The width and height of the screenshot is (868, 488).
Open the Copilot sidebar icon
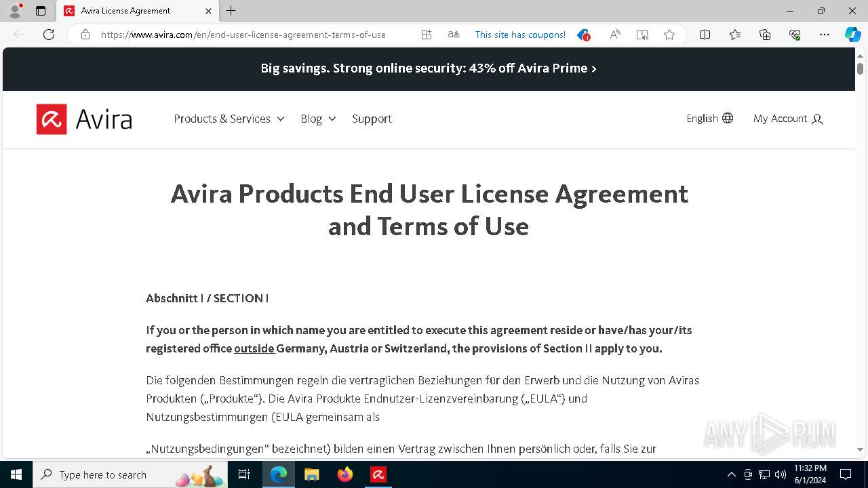point(852,35)
